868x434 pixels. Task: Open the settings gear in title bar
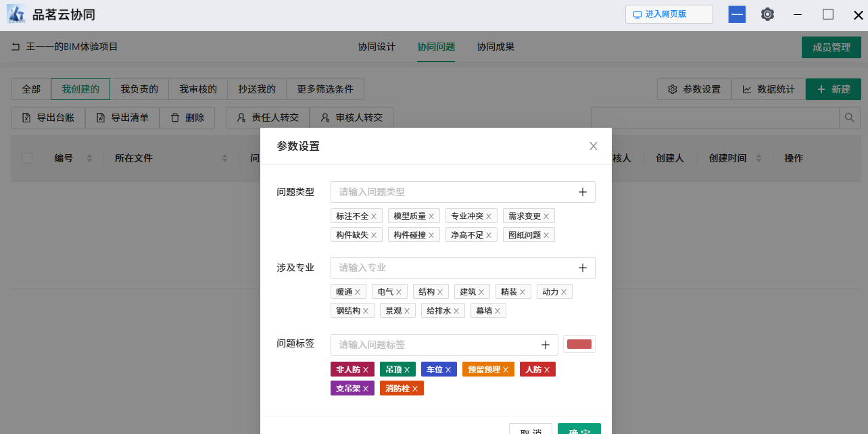coord(767,14)
